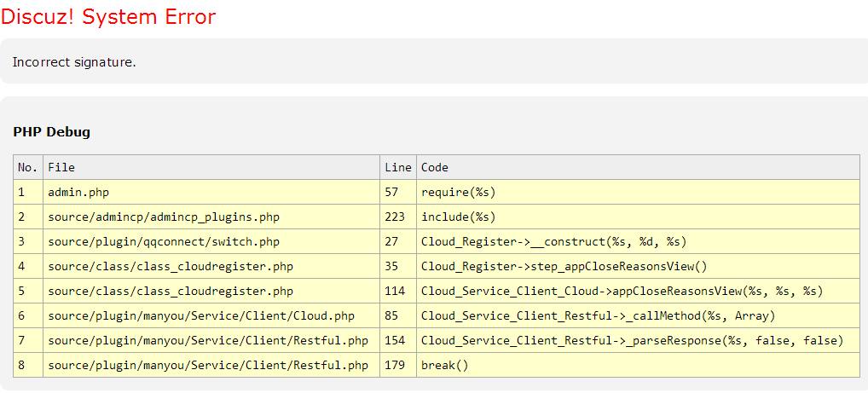Select row number 2 in No. column
Image resolution: width=868 pixels, height=393 pixels.
(27, 217)
